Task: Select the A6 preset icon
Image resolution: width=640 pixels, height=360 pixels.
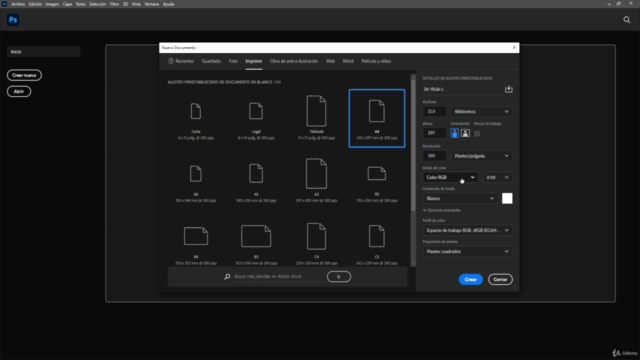Action: coord(196,174)
